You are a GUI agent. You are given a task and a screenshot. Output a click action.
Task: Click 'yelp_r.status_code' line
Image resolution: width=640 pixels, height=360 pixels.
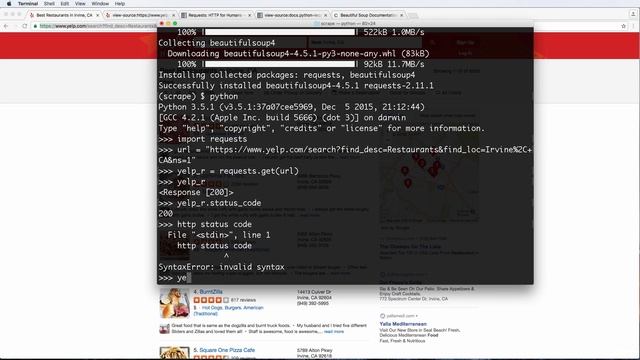click(210, 203)
